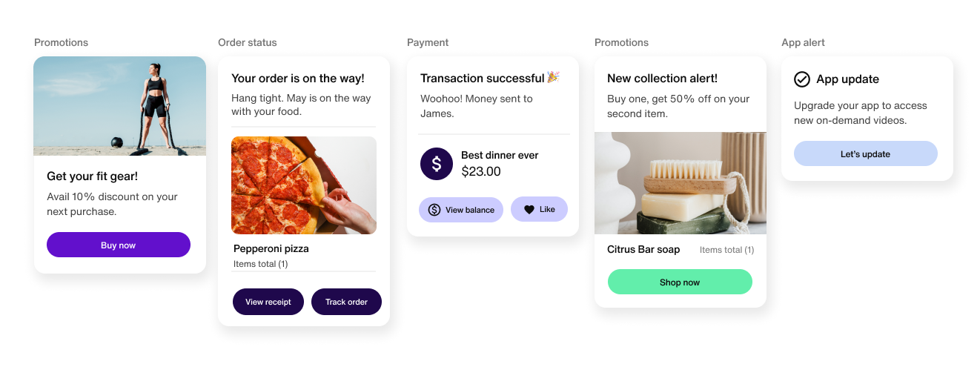Image resolution: width=980 pixels, height=387 pixels.
Task: Click the App alert label
Action: (803, 42)
